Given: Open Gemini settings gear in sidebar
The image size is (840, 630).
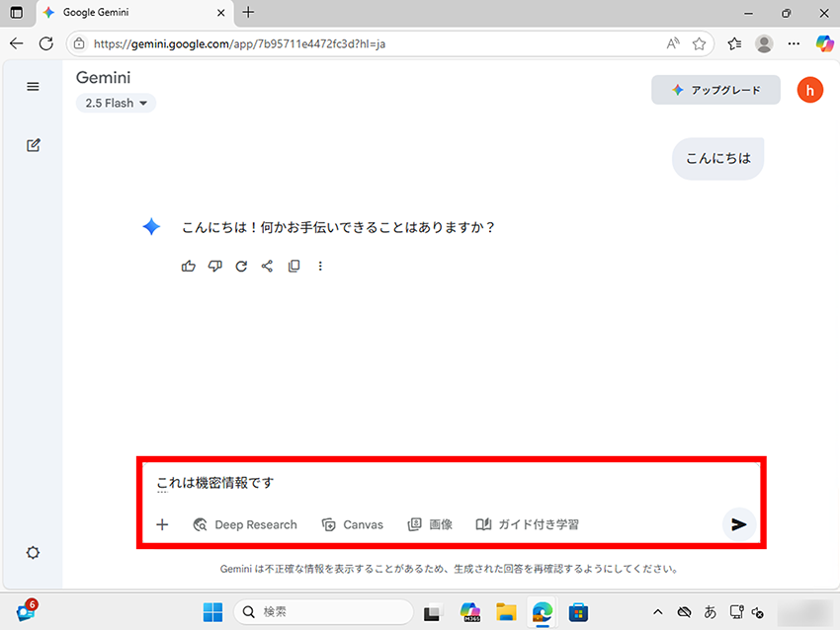Looking at the screenshot, I should (33, 553).
